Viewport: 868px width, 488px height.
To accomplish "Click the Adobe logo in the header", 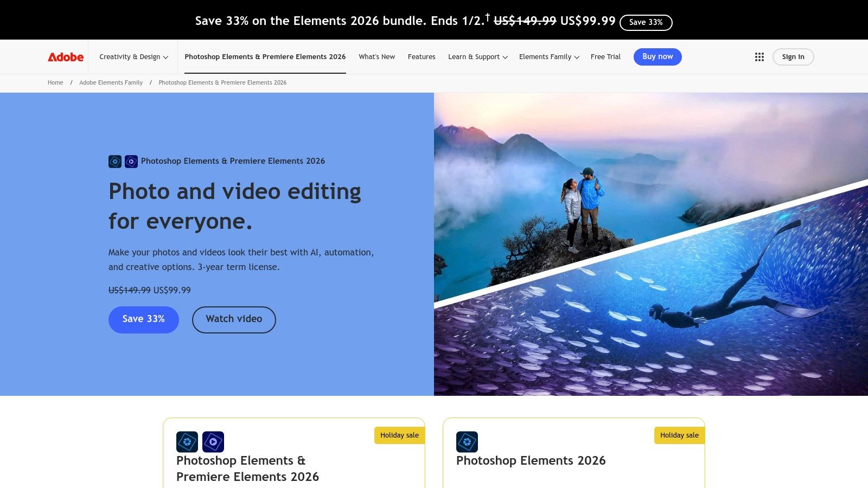I will coord(65,56).
